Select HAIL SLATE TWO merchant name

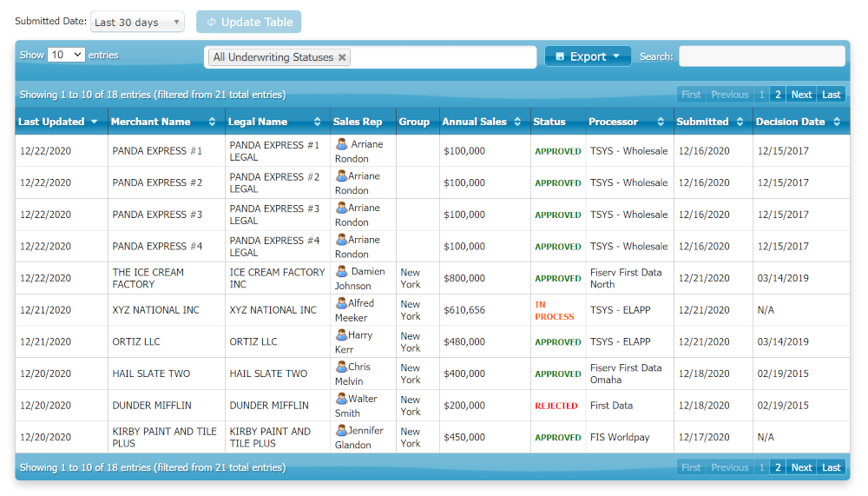point(151,374)
